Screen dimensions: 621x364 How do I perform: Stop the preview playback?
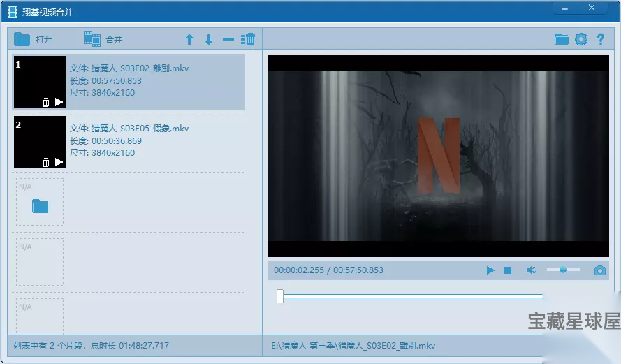coord(508,270)
